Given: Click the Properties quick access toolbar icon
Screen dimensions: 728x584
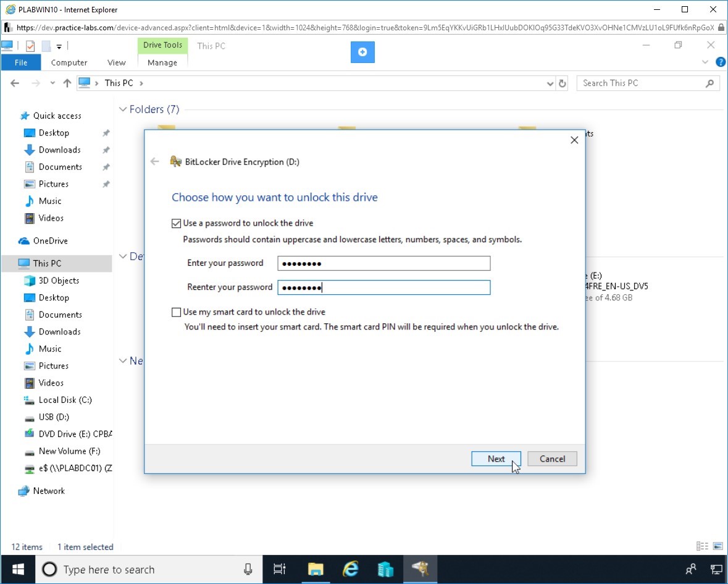Looking at the screenshot, I should 30,46.
